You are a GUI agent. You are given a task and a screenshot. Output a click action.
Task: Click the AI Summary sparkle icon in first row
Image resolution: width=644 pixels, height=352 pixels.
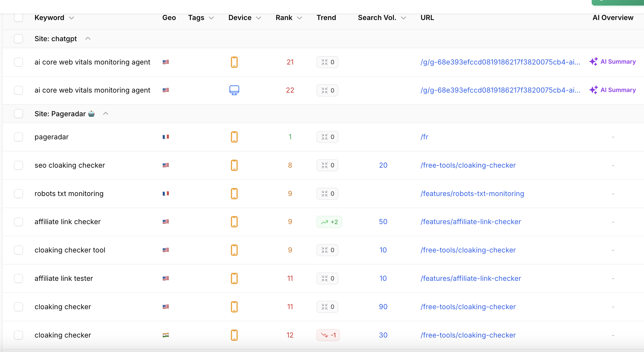(593, 62)
